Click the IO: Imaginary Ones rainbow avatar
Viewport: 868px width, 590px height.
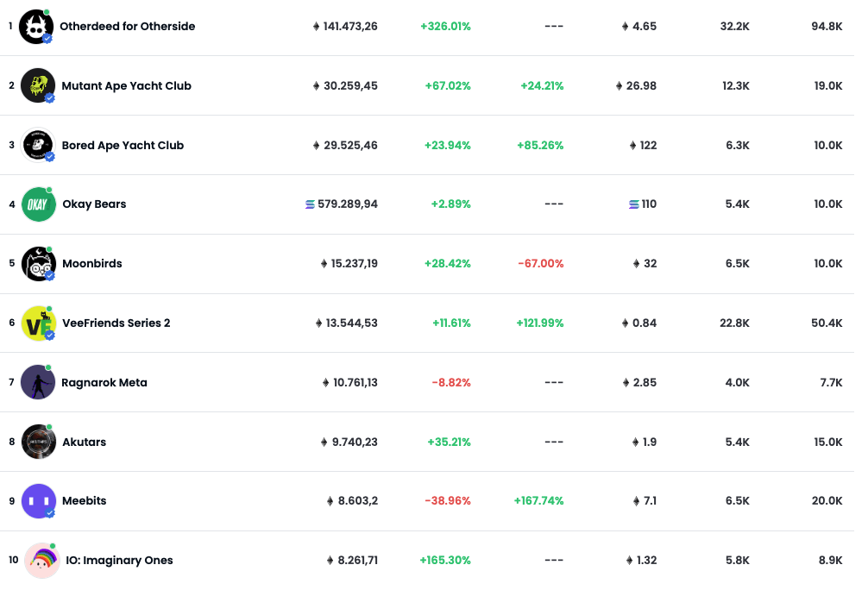tap(42, 561)
